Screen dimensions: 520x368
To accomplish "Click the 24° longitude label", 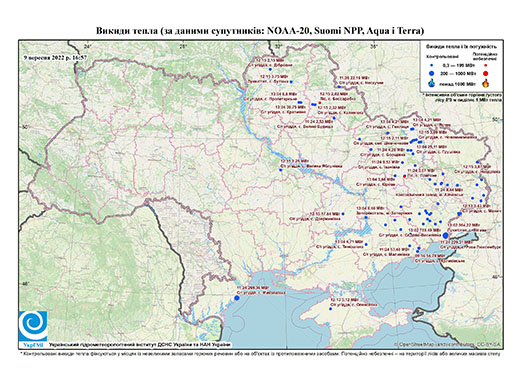I will 88,46.
